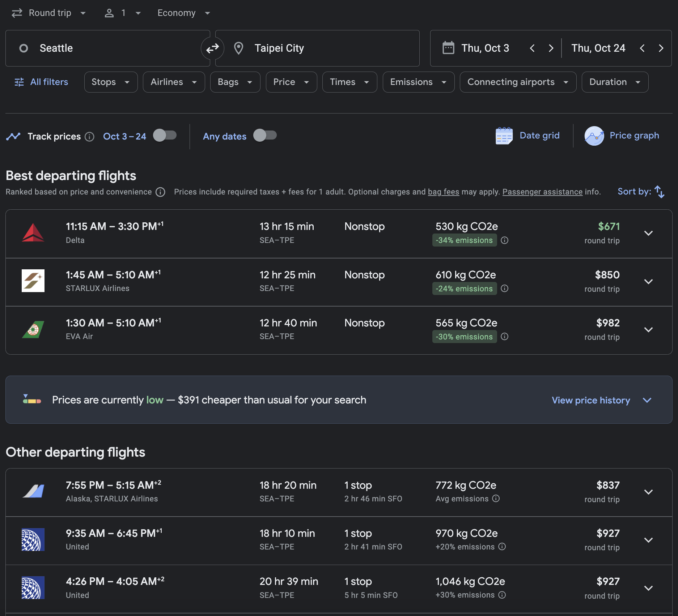Open the Price filter
678x616 pixels.
(x=291, y=82)
